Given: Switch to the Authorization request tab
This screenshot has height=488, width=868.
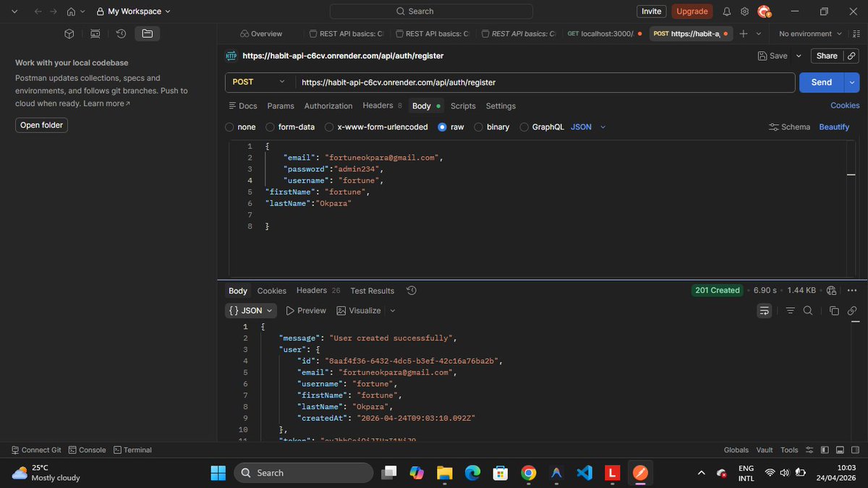Looking at the screenshot, I should [328, 106].
